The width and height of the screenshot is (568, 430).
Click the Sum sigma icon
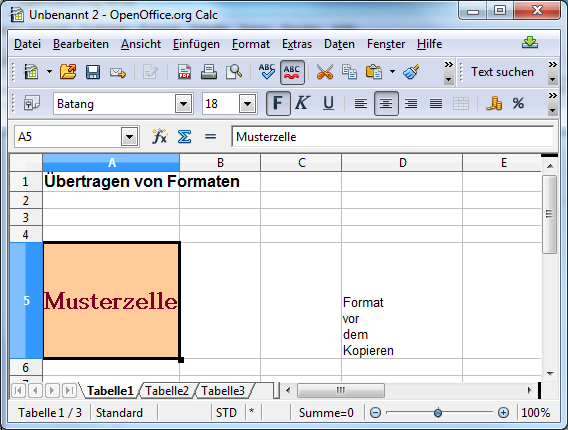(x=184, y=137)
